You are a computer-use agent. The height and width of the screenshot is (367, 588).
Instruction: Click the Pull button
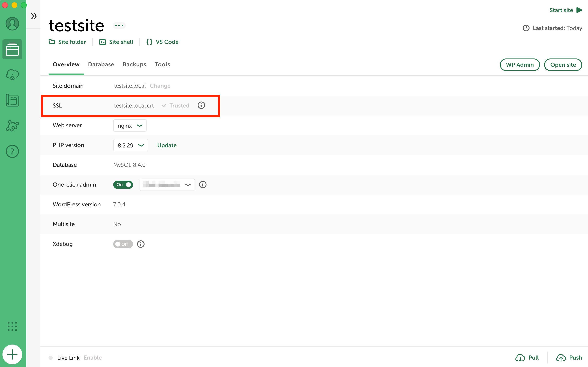point(527,358)
